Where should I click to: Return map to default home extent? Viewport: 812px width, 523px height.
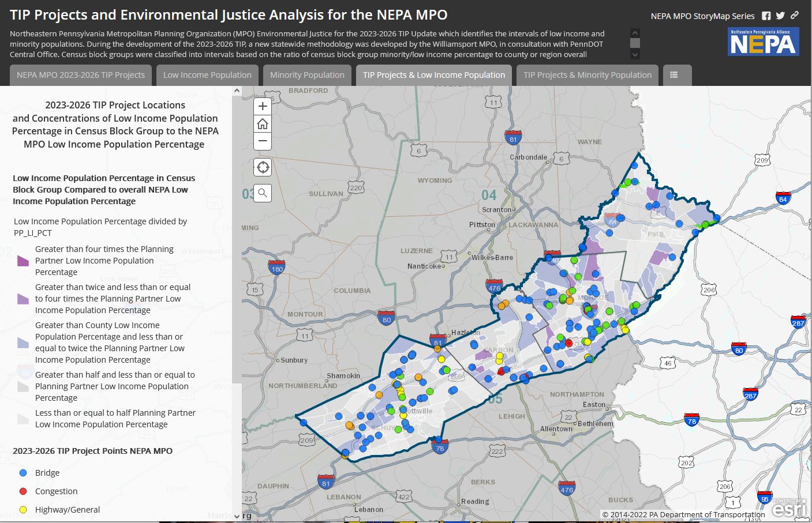point(263,124)
